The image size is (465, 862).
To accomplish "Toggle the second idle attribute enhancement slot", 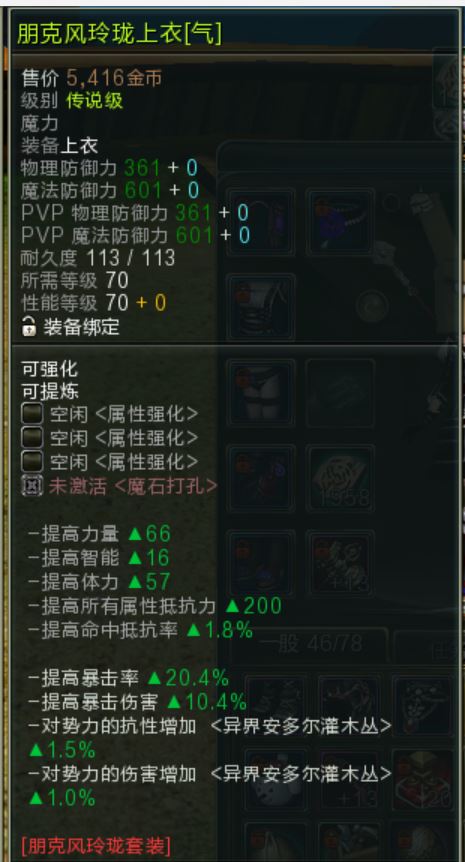I will [x=32, y=438].
